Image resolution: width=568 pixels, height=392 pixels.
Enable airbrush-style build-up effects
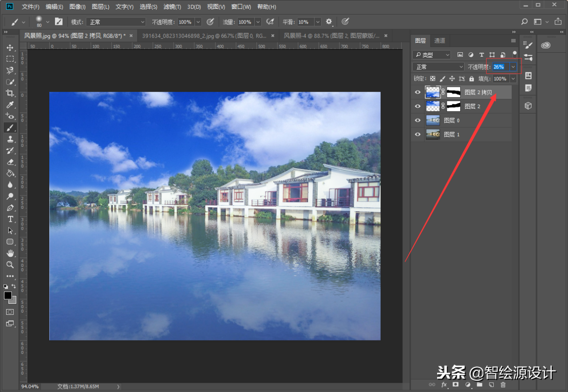pyautogui.click(x=270, y=22)
